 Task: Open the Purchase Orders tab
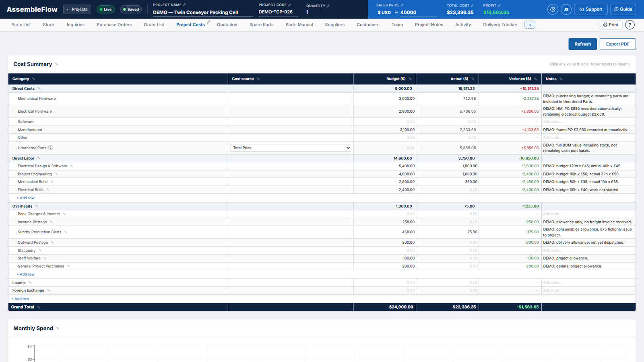[x=114, y=25]
